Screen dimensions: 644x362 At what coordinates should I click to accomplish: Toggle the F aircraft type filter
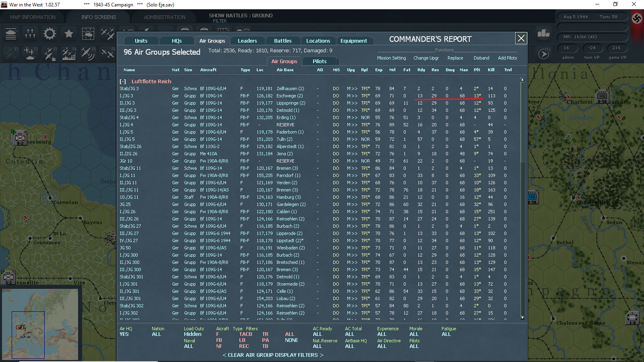click(x=217, y=334)
